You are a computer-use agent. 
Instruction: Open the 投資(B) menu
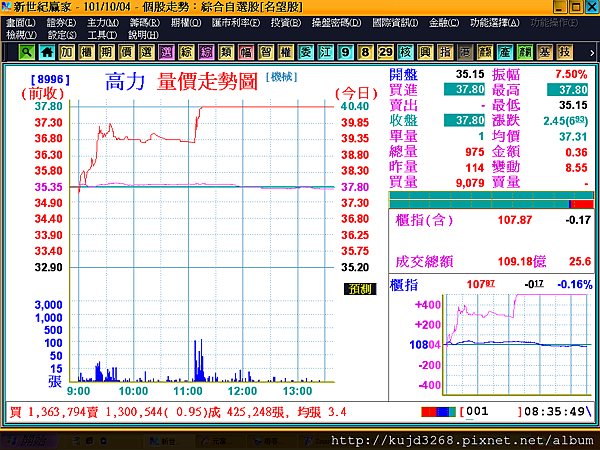pyautogui.click(x=286, y=23)
